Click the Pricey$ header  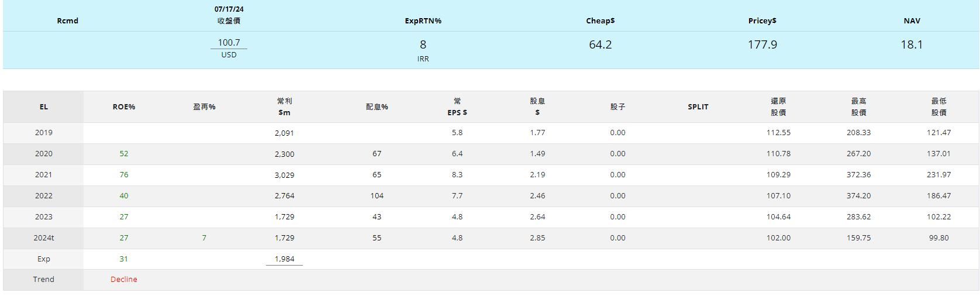tap(762, 20)
